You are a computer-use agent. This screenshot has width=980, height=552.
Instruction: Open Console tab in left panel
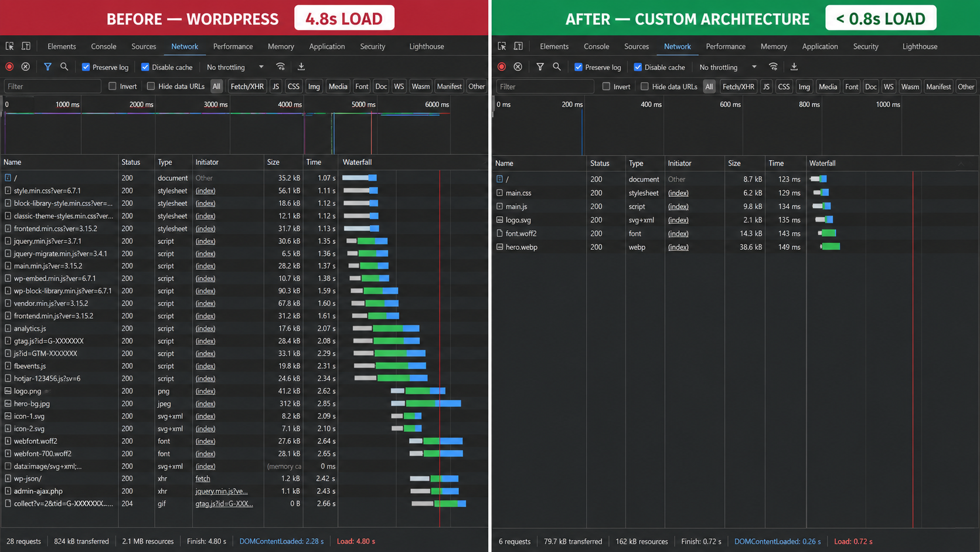coord(104,46)
